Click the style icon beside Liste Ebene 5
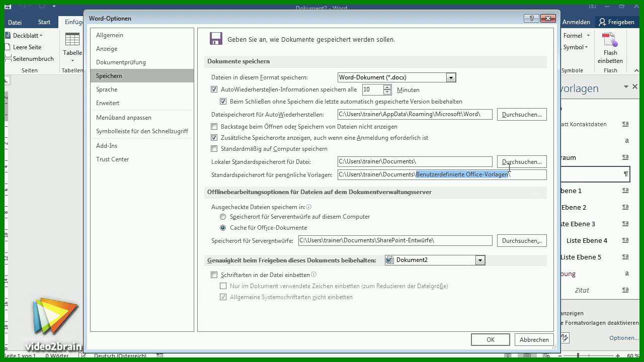Image resolution: width=644 pixels, height=362 pixels. [625, 257]
